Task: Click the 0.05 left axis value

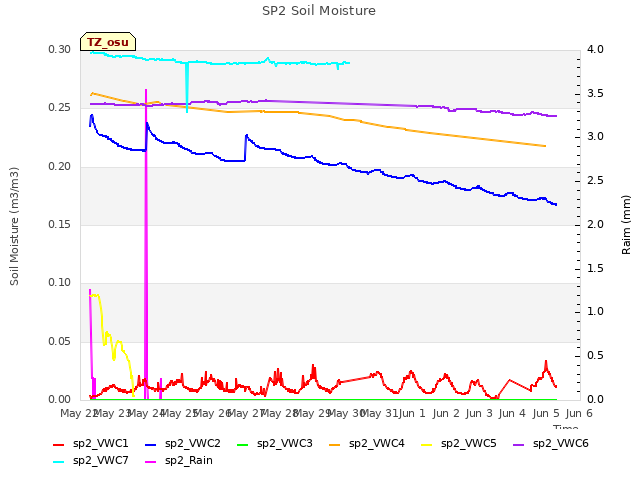Action: coord(60,341)
